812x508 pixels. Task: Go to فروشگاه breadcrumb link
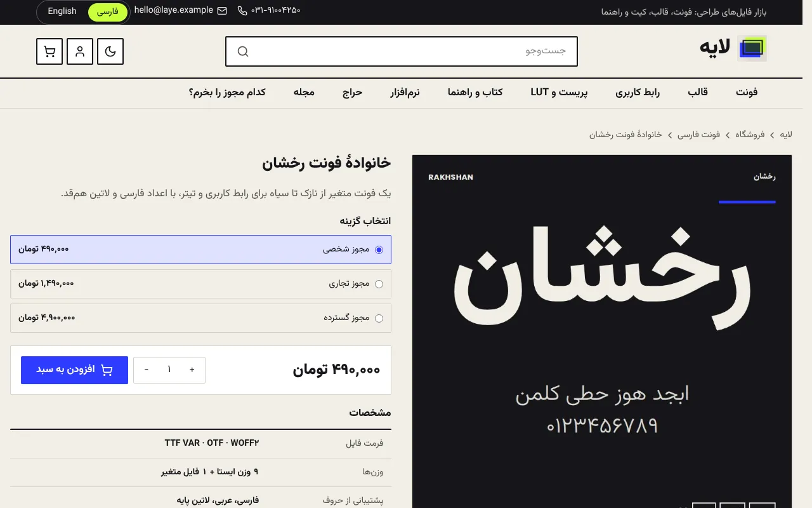[x=750, y=135]
